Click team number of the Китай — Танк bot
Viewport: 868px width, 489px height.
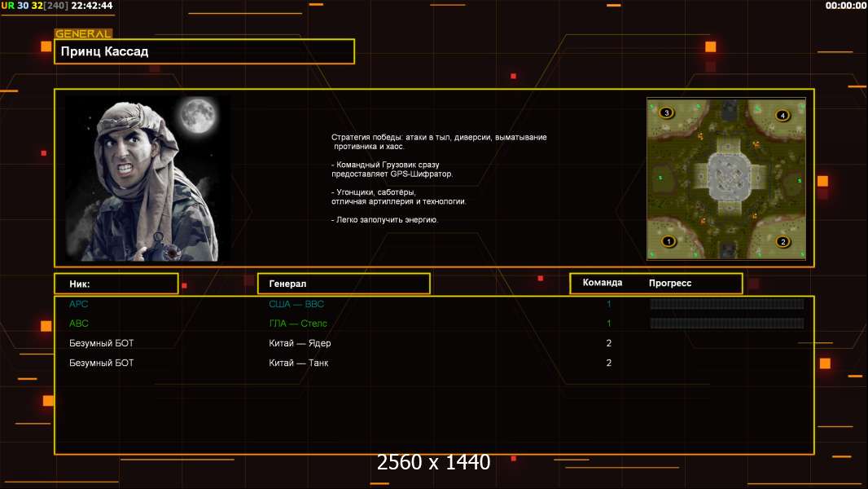tap(608, 363)
